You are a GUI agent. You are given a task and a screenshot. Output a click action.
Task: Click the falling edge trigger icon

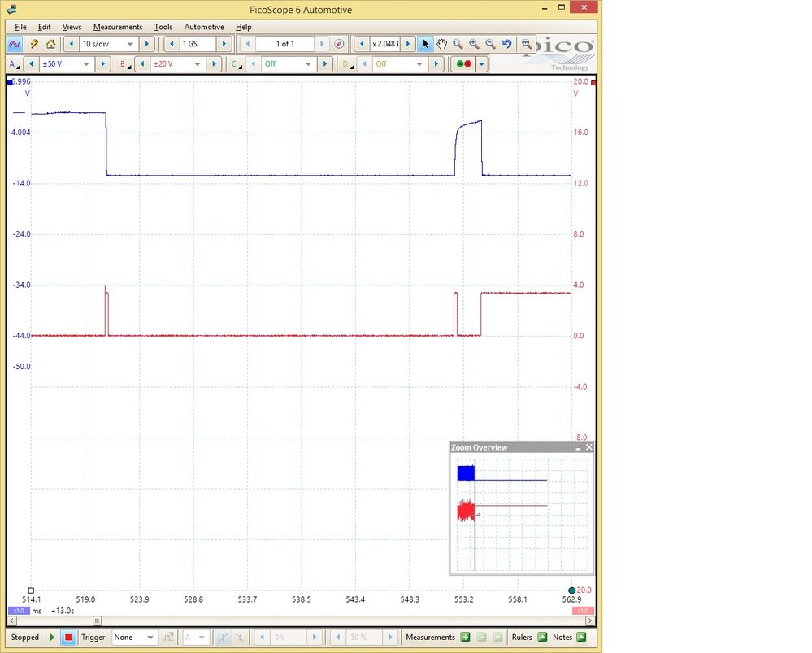(239, 638)
